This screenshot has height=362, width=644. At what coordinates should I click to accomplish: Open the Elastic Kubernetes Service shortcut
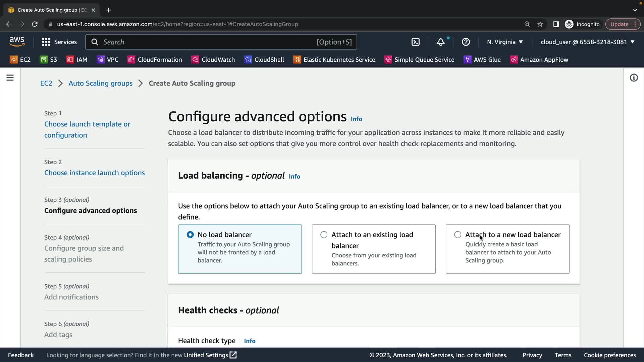pyautogui.click(x=334, y=60)
